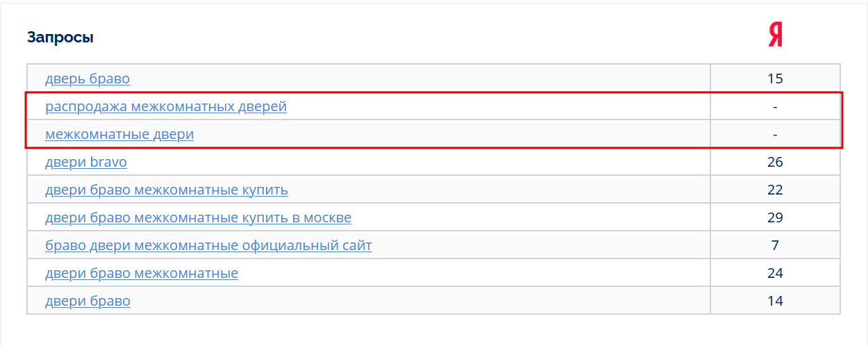The height and width of the screenshot is (346, 868).
Task: Select 'двери браво межкомнатные купить' link
Action: coord(167,190)
